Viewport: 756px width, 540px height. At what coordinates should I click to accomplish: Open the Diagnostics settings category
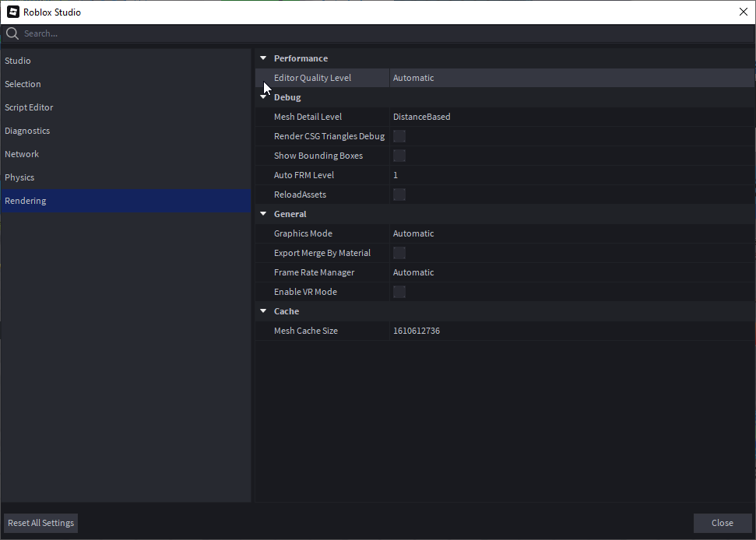click(x=126, y=131)
